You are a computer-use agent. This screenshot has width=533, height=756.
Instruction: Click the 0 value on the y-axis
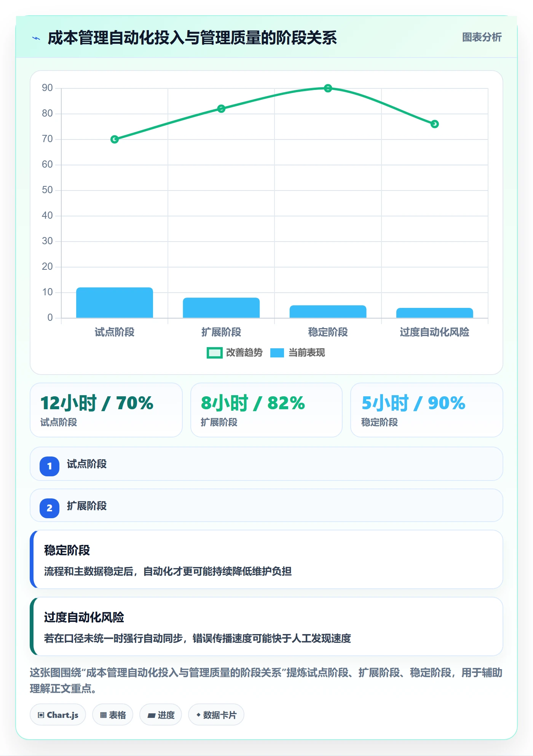[50, 318]
